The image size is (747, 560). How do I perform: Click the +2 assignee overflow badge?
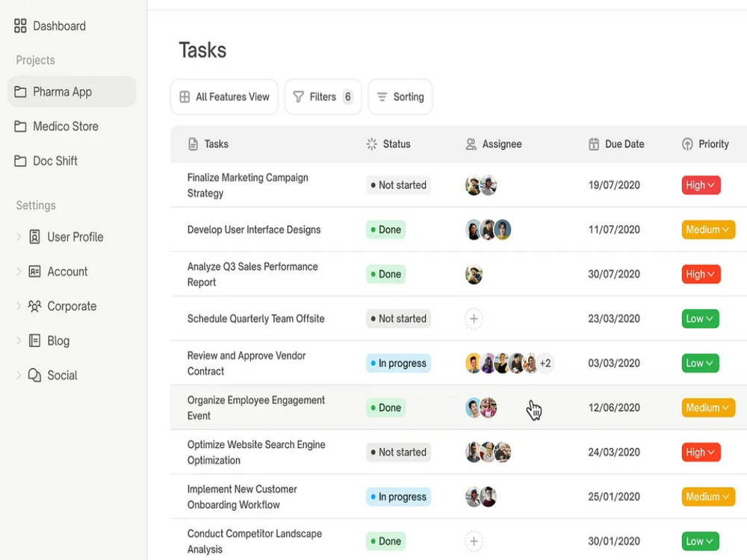(545, 363)
